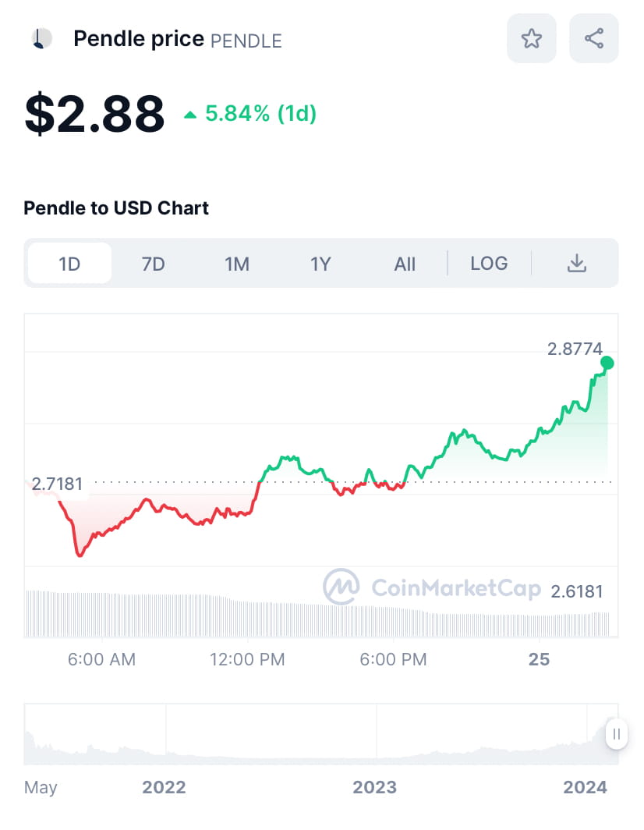This screenshot has width=644, height=830.
Task: Click the 5.84% (1d) price change label
Action: click(x=260, y=114)
